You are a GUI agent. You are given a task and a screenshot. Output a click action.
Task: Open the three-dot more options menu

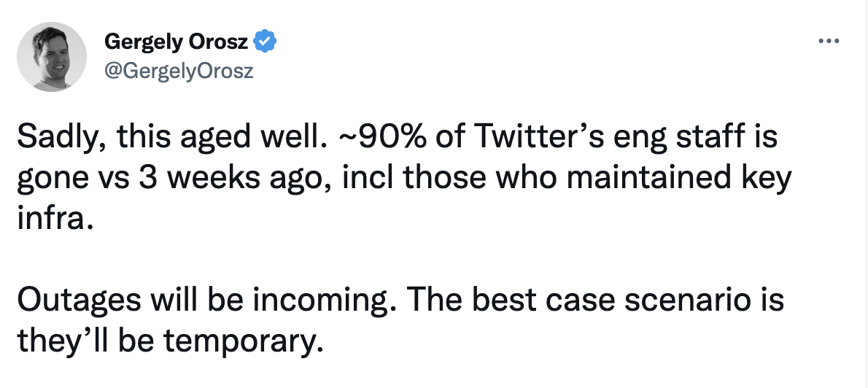pos(829,41)
